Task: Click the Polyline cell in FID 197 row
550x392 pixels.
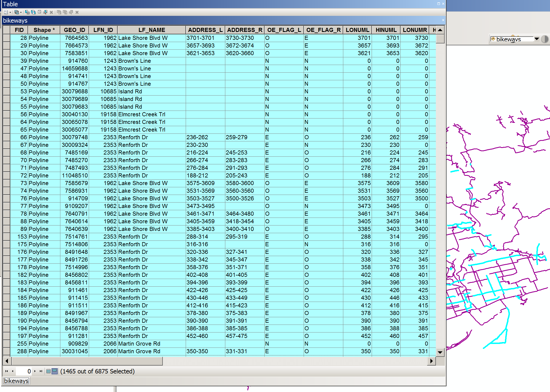Action: 44,336
